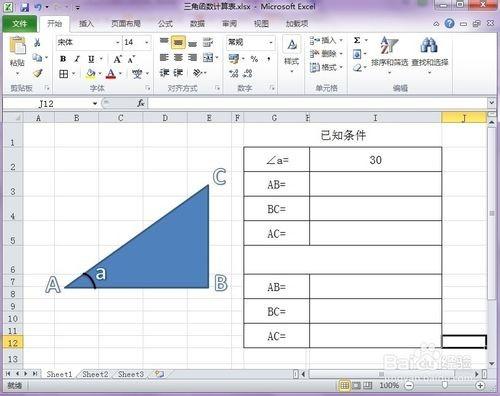
Task: Increase decimal places
Action: 234,73
